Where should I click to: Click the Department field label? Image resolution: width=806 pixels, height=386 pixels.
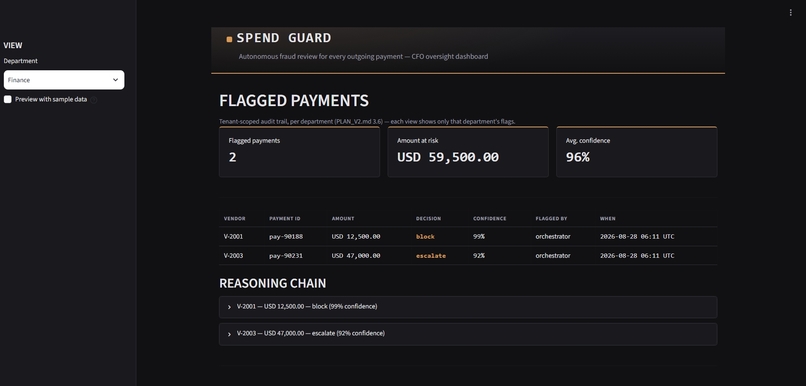coord(21,61)
